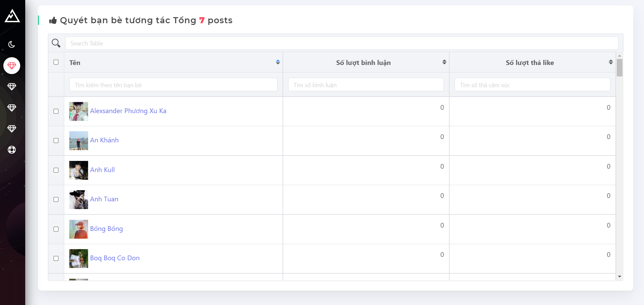
Task: Open the lifebuoy support icon
Action: click(x=12, y=150)
